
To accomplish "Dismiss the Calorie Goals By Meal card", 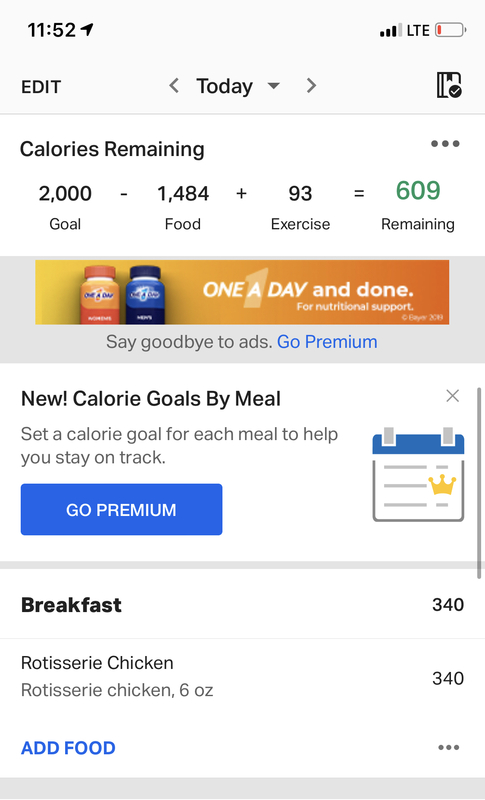I will [x=452, y=396].
